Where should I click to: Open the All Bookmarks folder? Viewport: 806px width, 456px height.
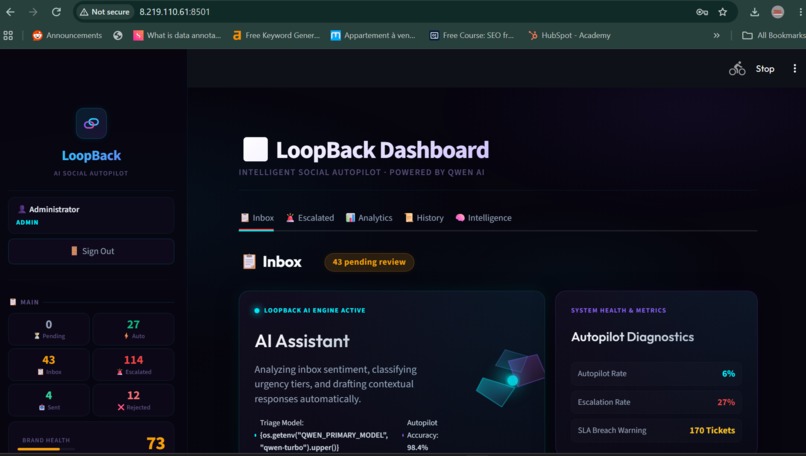[774, 35]
